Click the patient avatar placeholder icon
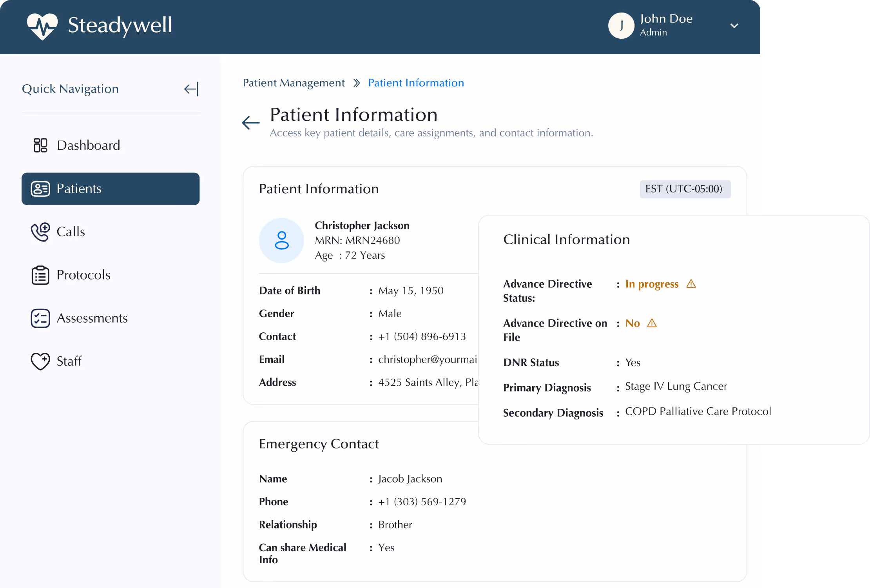This screenshot has width=870, height=588. (281, 240)
